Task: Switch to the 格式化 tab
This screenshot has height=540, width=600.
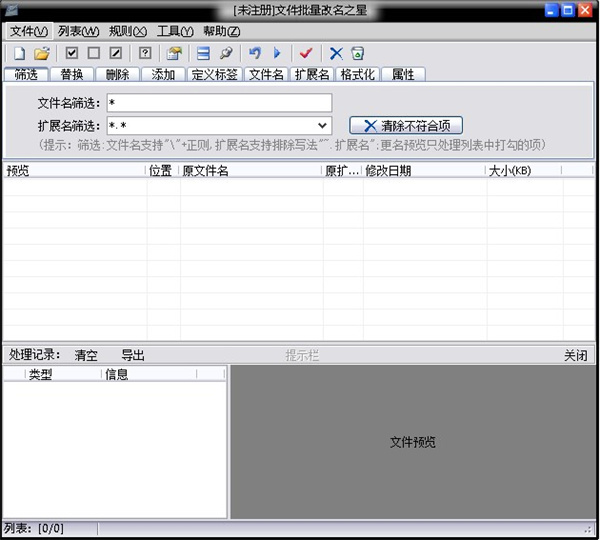Action: tap(358, 75)
